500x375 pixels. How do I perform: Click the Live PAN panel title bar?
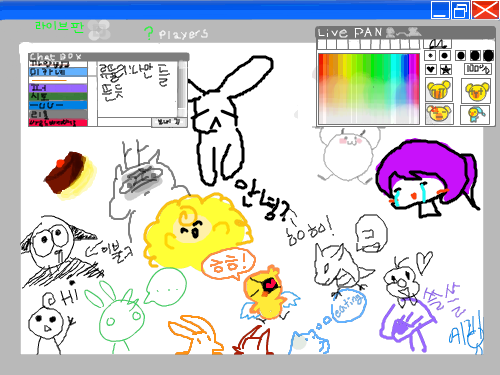point(405,33)
